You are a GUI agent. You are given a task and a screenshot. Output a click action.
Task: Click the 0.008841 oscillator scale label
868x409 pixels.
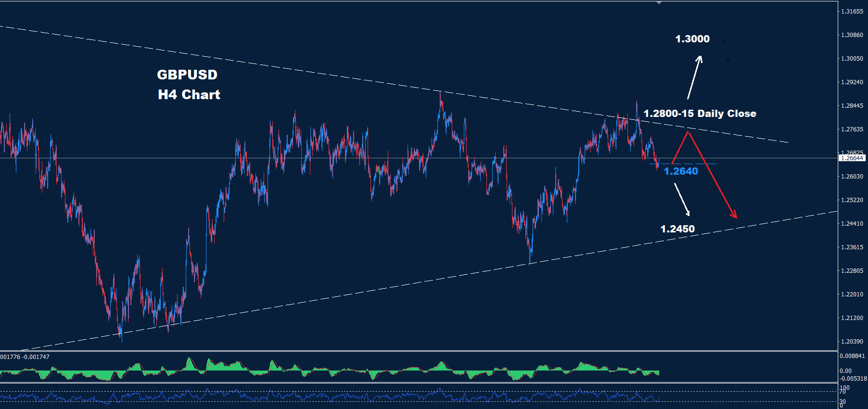coord(852,356)
